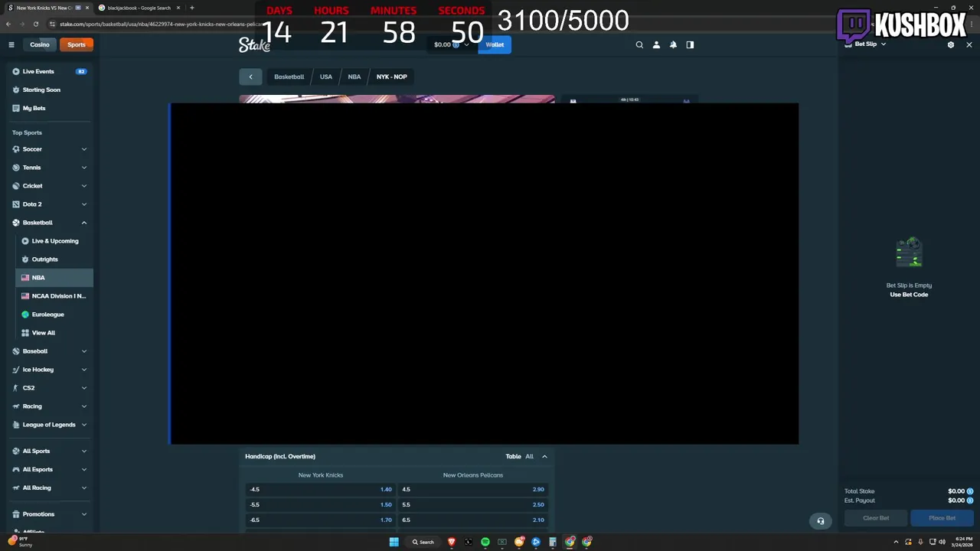The width and height of the screenshot is (980, 551).
Task: Click the Clear Bet button
Action: (x=876, y=518)
